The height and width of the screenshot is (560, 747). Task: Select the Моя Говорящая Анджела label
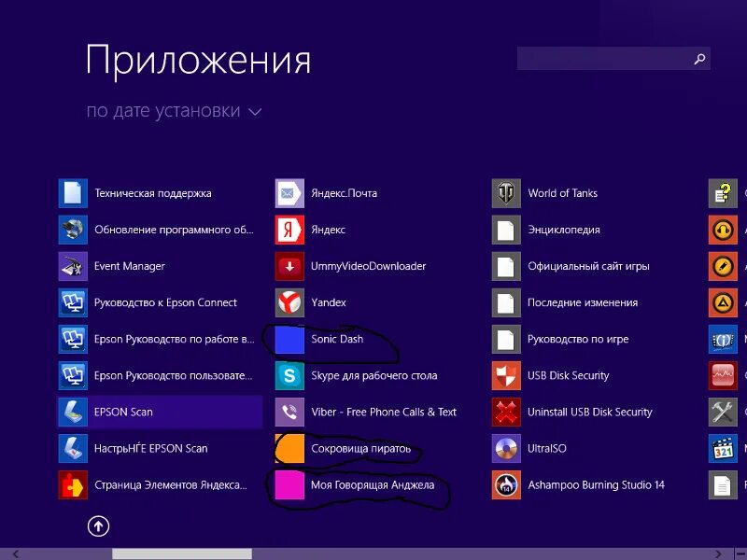click(x=373, y=484)
